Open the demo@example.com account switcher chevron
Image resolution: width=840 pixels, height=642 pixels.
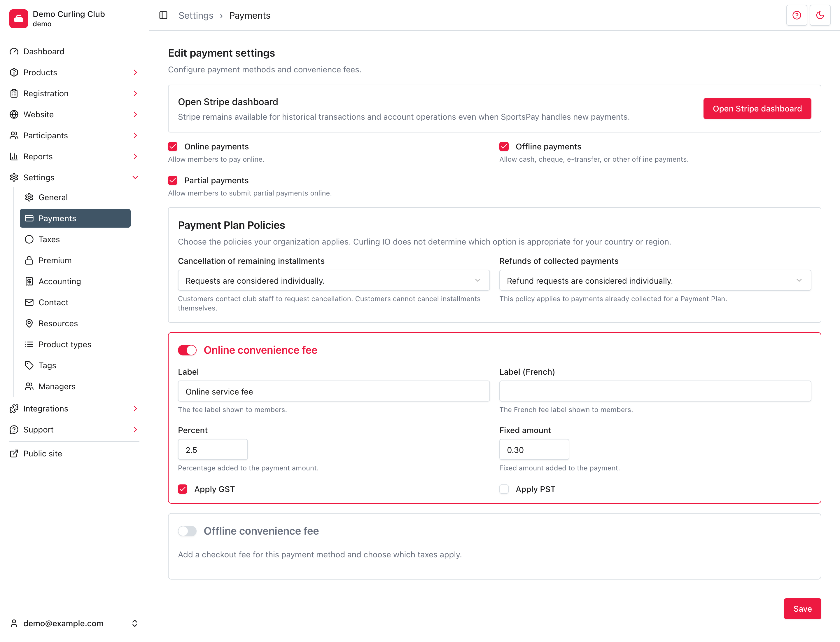tap(135, 623)
